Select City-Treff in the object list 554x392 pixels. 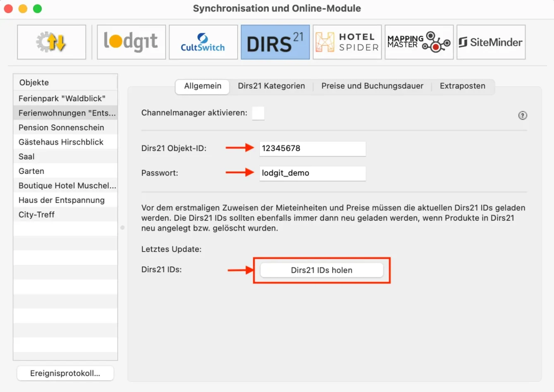click(x=65, y=215)
